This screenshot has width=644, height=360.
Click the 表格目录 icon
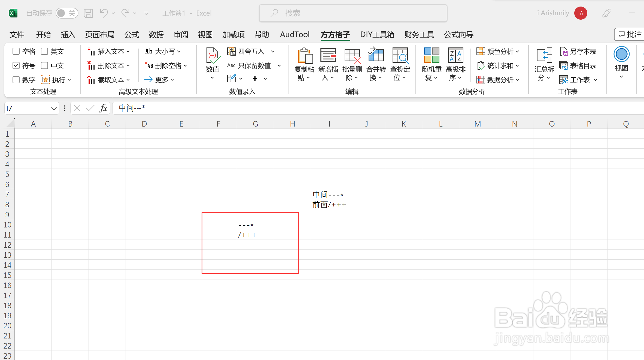564,65
